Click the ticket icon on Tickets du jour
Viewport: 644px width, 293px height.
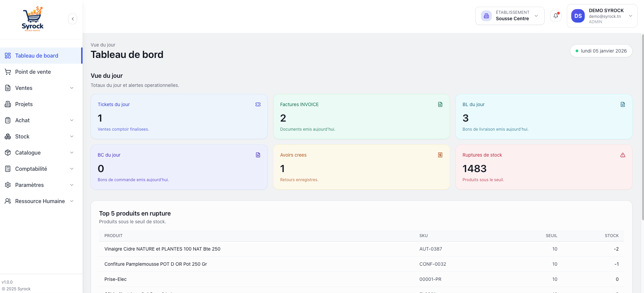(x=258, y=104)
